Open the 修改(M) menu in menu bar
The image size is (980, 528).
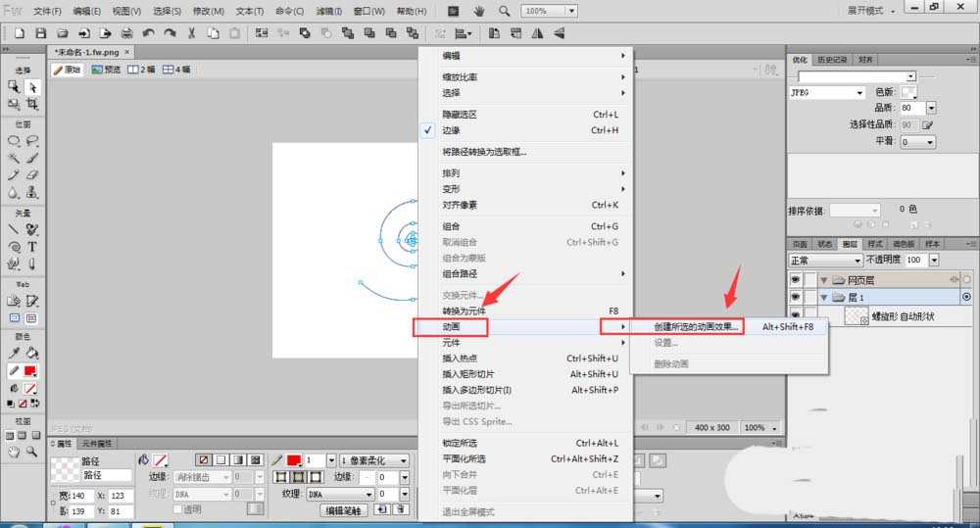[x=208, y=11]
